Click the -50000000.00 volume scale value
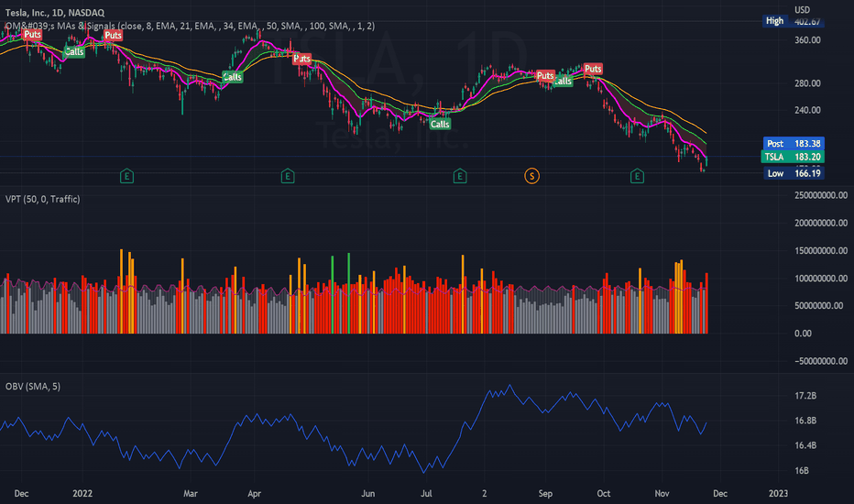Viewport: 854px width, 504px height. coord(821,361)
